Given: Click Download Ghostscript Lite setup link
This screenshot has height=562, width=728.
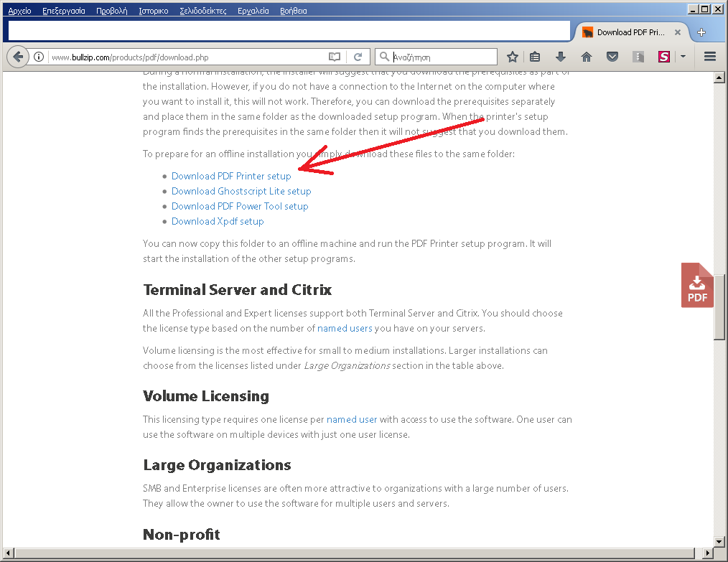Looking at the screenshot, I should pyautogui.click(x=241, y=191).
